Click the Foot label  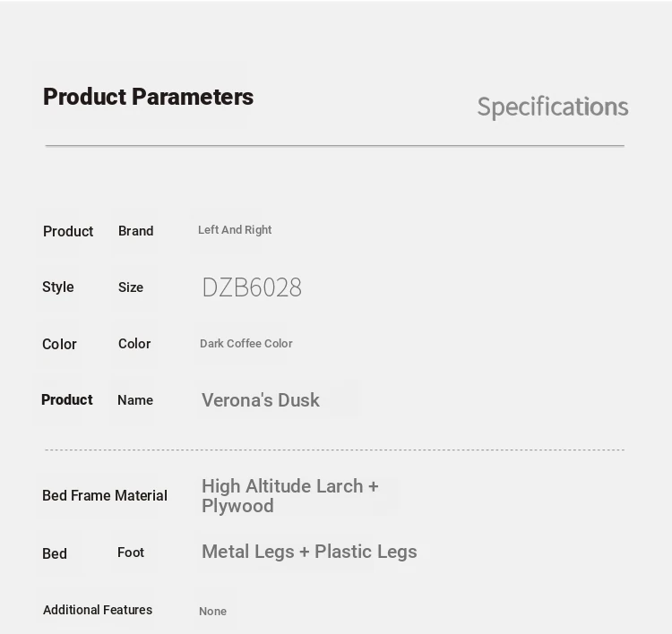pos(131,553)
